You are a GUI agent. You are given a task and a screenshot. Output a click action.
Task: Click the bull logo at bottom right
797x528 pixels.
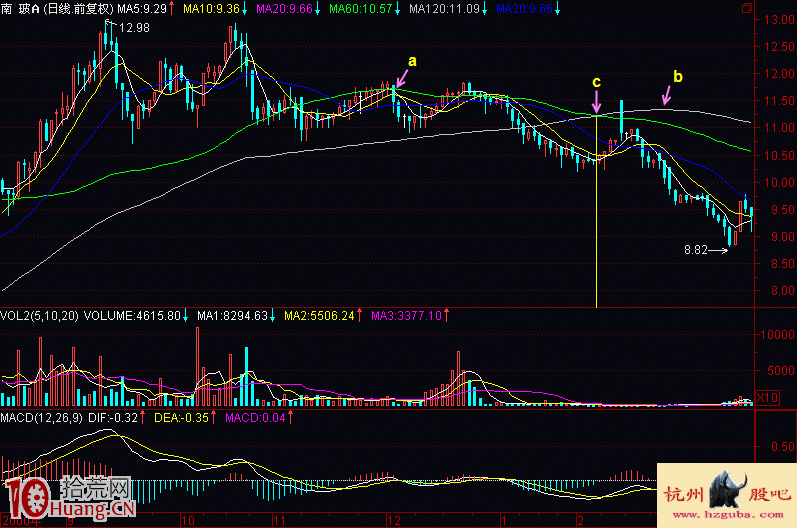[x=727, y=494]
